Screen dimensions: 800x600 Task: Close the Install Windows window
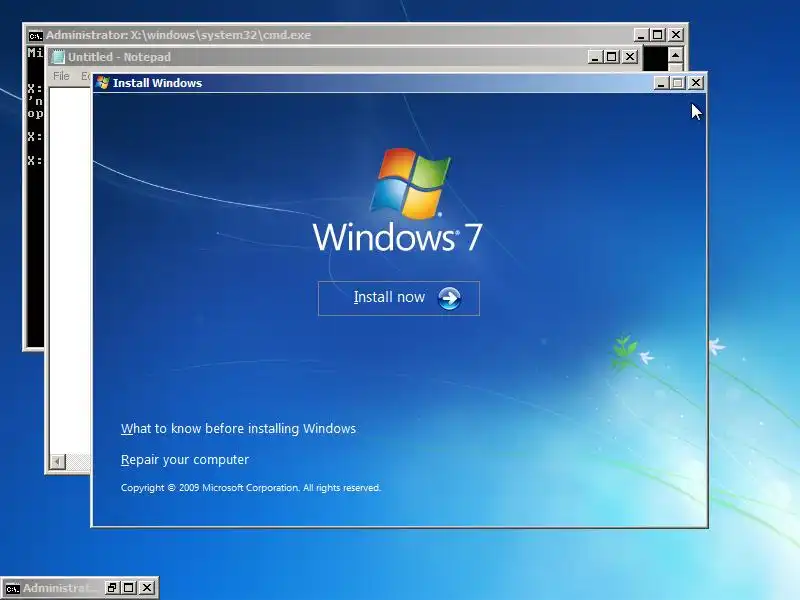[696, 83]
